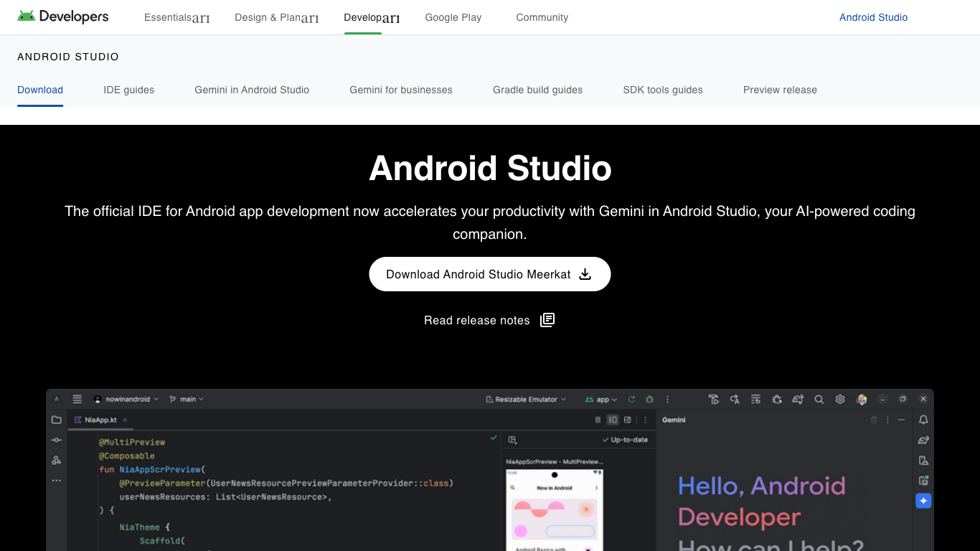Open the Running Devices sidebar icon
Viewport: 980px width, 551px height.
(x=923, y=481)
